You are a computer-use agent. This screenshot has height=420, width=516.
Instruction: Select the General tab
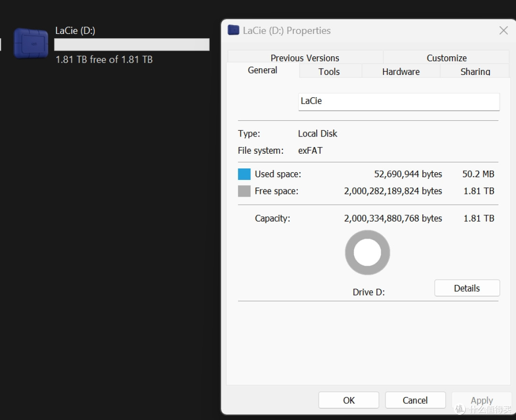(262, 70)
